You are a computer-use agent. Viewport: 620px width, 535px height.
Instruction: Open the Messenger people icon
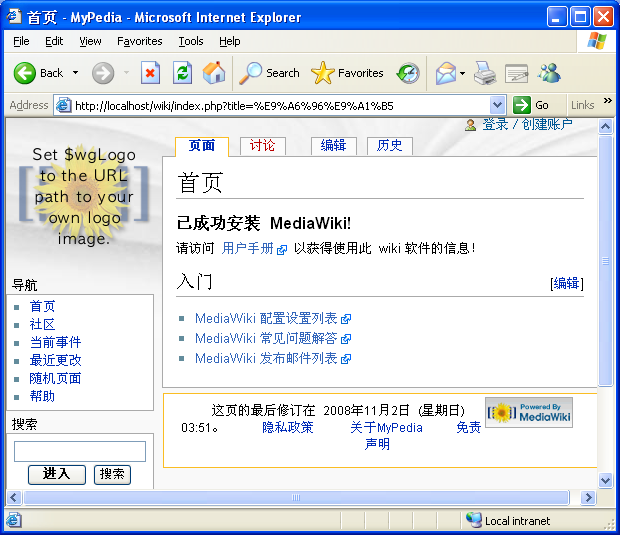pyautogui.click(x=549, y=73)
